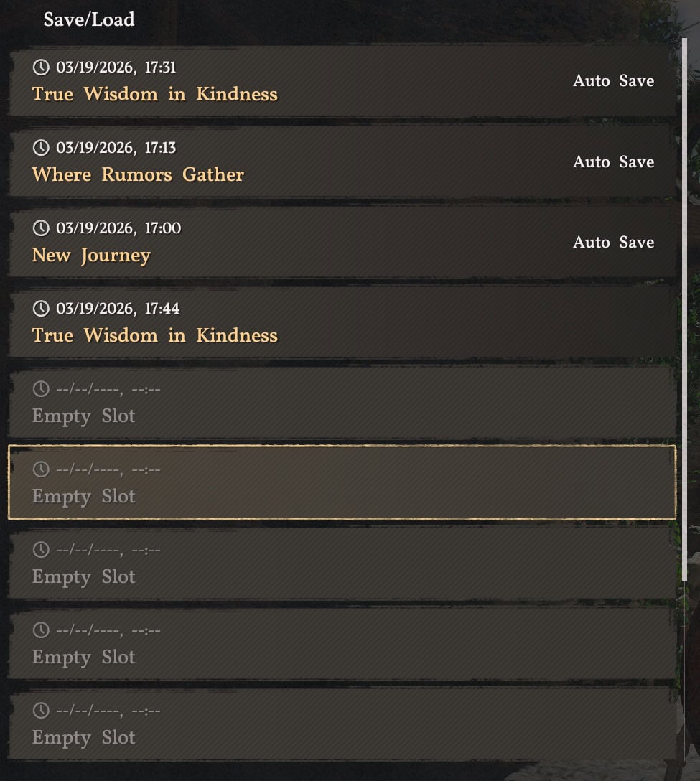Viewport: 700px width, 781px height.
Task: Click the clock icon in the last empty slot
Action: click(41, 711)
